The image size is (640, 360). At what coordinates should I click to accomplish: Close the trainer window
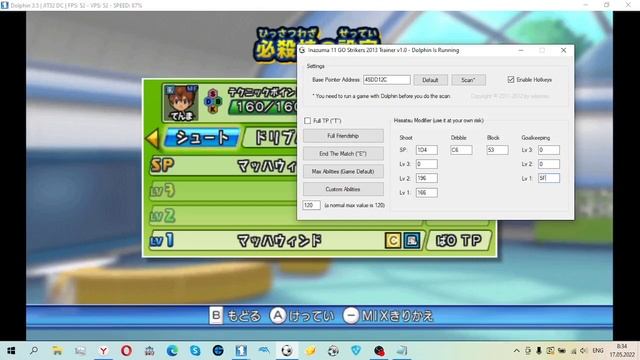click(563, 50)
